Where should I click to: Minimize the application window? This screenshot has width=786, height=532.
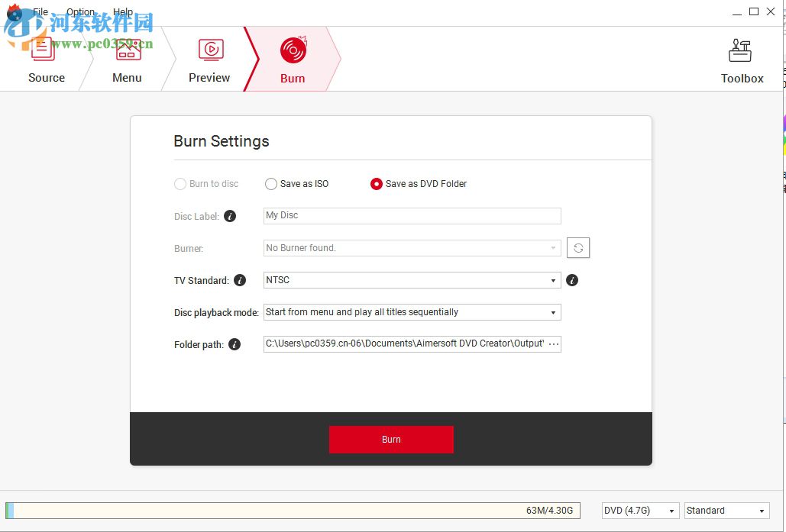click(736, 12)
